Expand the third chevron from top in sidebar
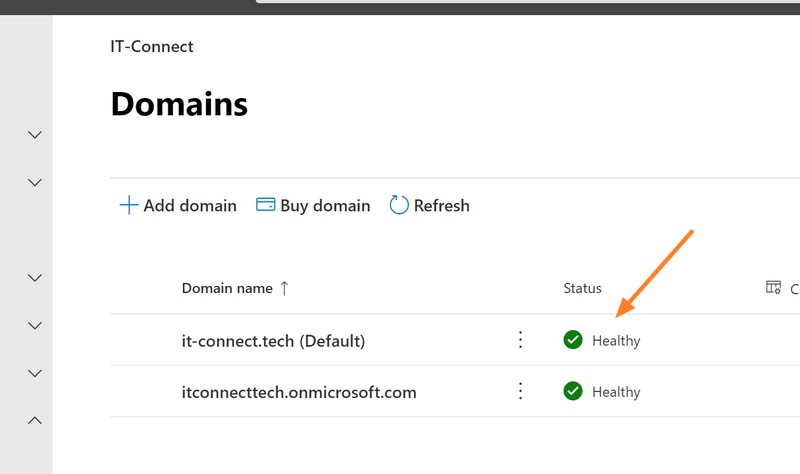Image resolution: width=800 pixels, height=474 pixels. tap(35, 277)
